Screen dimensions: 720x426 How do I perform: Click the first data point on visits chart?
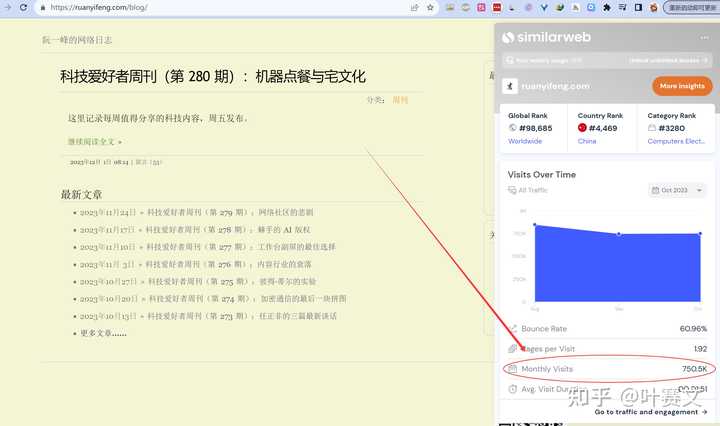(535, 224)
